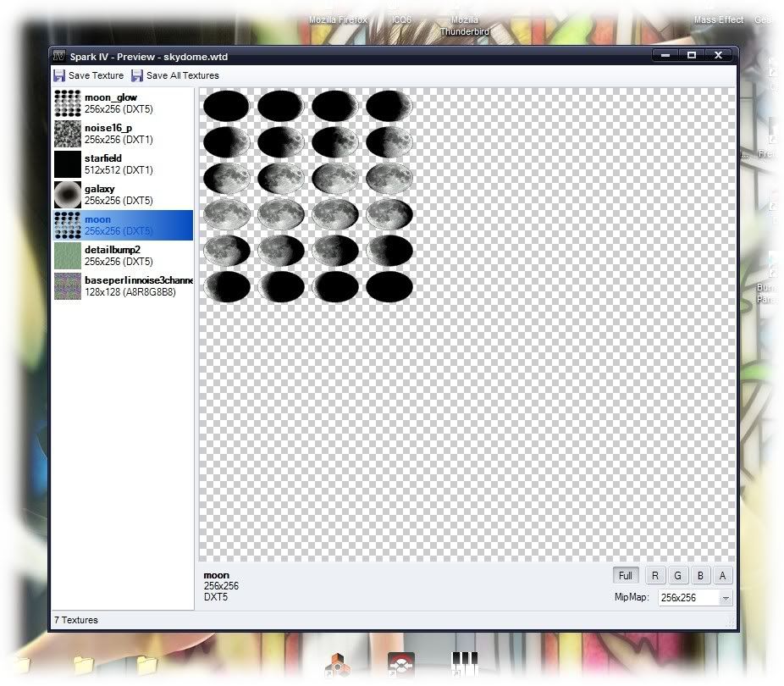
Task: Select the galaxy texture thumbnail
Action: (x=68, y=195)
